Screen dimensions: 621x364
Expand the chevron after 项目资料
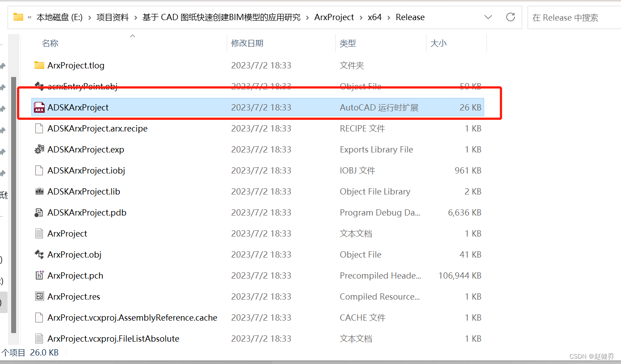(x=135, y=17)
